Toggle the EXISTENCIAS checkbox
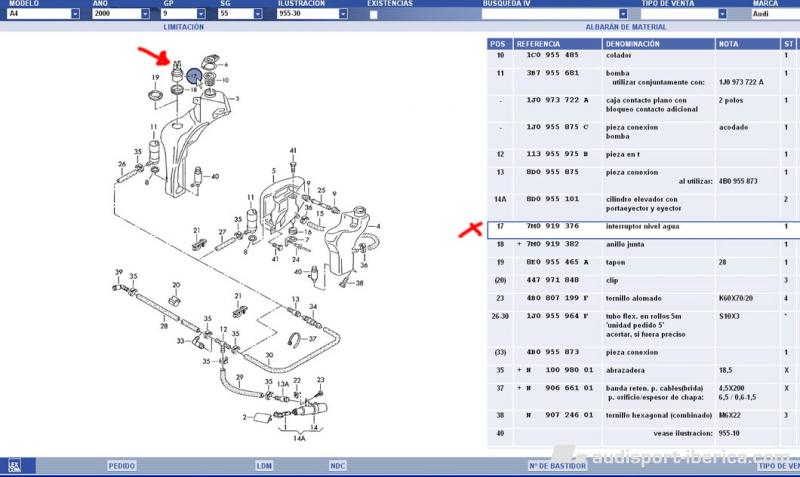Viewport: 800px width, 477px height. [373, 14]
